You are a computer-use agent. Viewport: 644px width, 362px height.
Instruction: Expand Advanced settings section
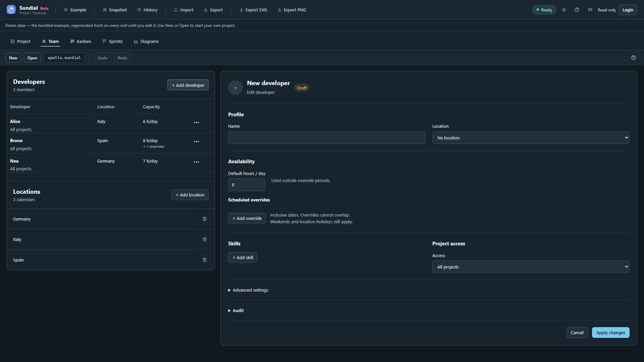(x=248, y=290)
